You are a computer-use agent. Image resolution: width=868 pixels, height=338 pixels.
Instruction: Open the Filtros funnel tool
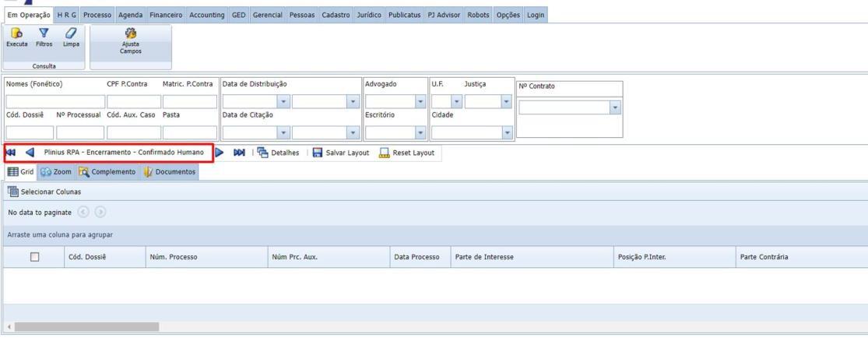click(x=44, y=37)
